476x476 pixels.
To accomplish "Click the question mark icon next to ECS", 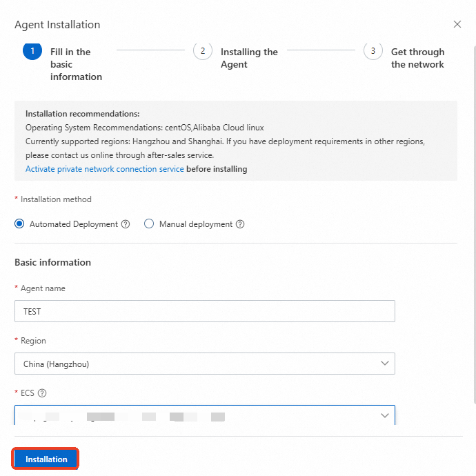I will pyautogui.click(x=42, y=393).
